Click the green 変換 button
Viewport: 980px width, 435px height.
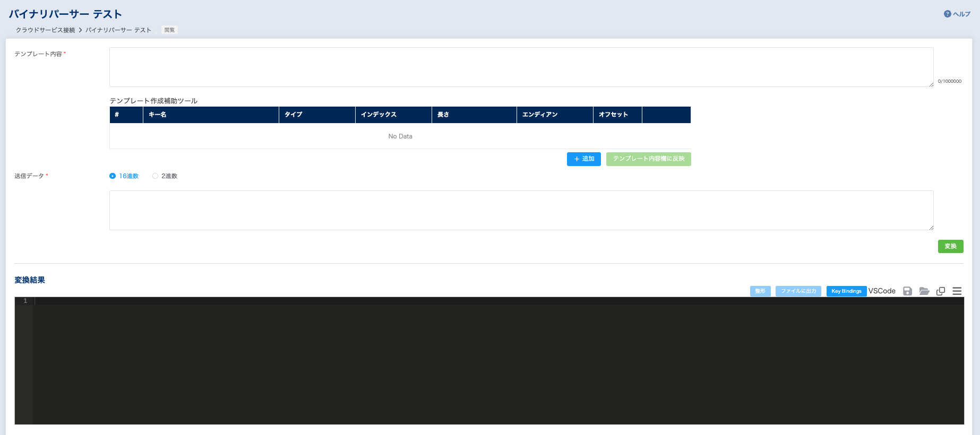point(951,246)
